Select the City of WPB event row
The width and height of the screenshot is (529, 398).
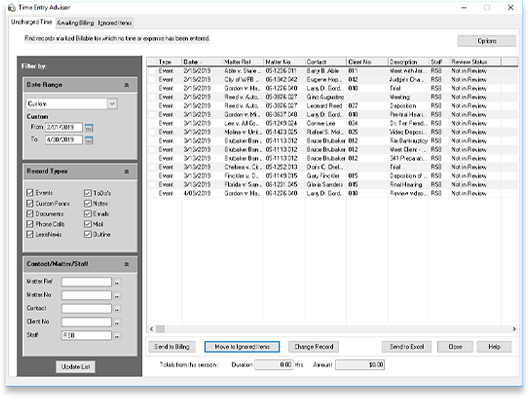332,80
